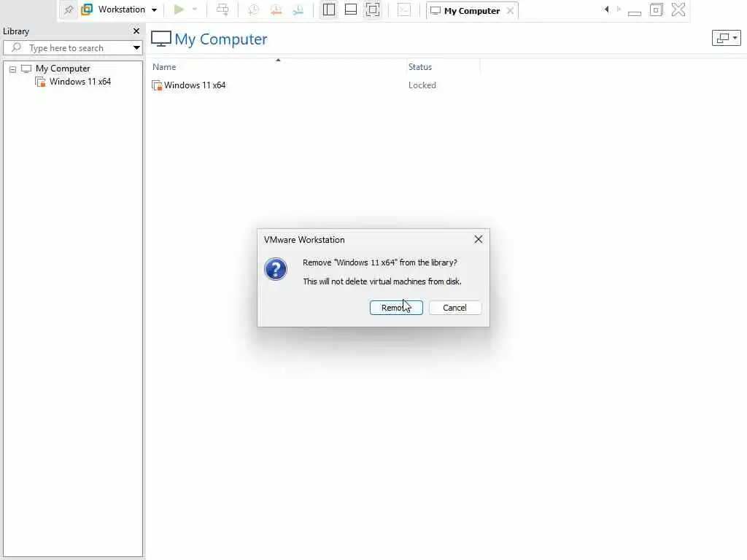
Task: Select My Computer in the library tree
Action: 63,68
